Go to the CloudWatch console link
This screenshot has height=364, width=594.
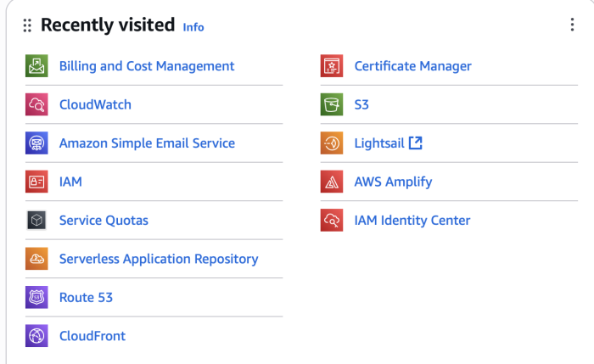[x=95, y=104]
